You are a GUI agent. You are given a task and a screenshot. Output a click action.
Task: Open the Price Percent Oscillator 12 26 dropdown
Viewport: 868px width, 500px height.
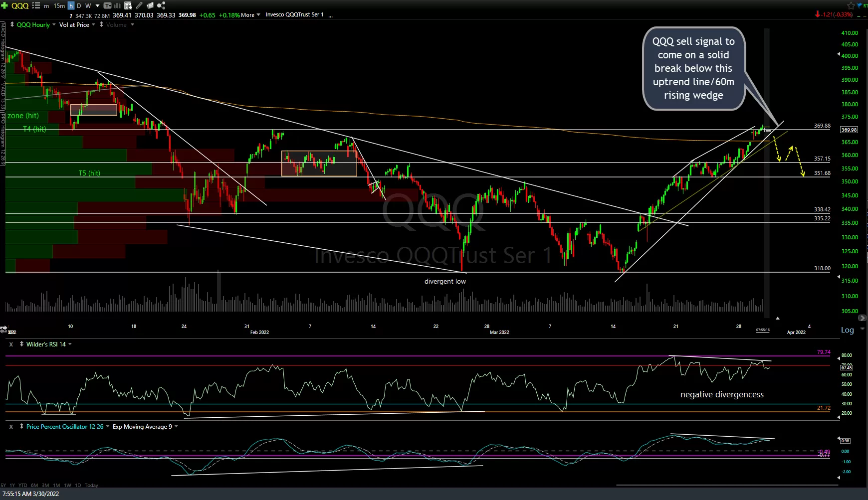tap(108, 427)
